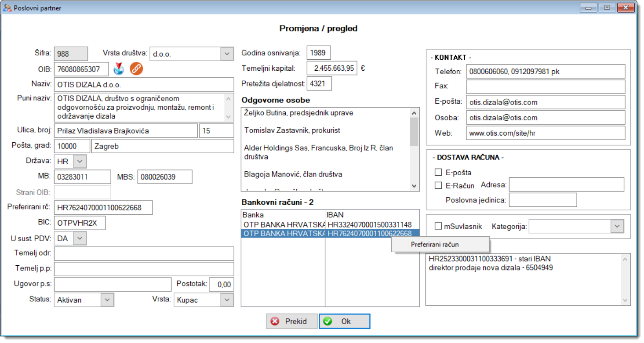Screen dimensions: 644x343
Task: Select Željko Butina in responsible persons
Action: tap(298, 113)
